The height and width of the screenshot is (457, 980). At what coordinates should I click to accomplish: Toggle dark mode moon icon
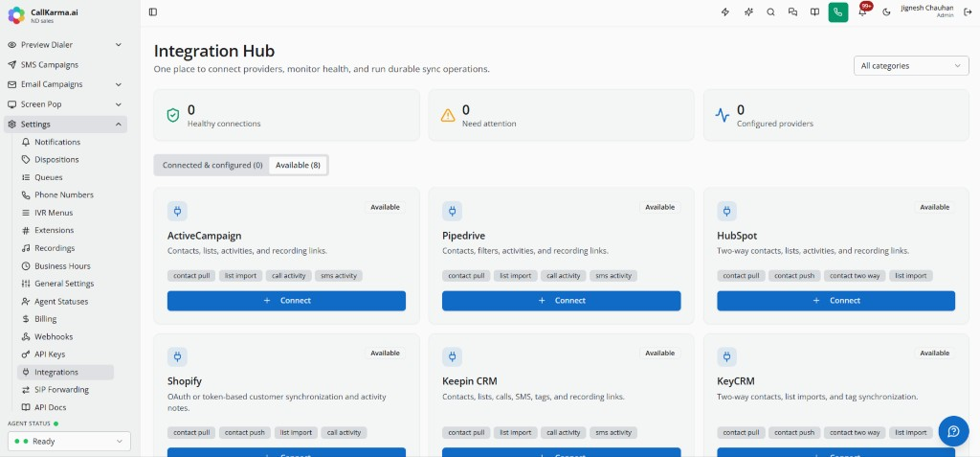(x=886, y=11)
